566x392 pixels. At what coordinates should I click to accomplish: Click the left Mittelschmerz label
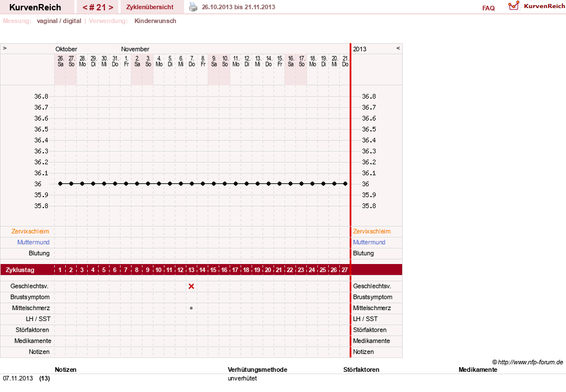coord(31,308)
